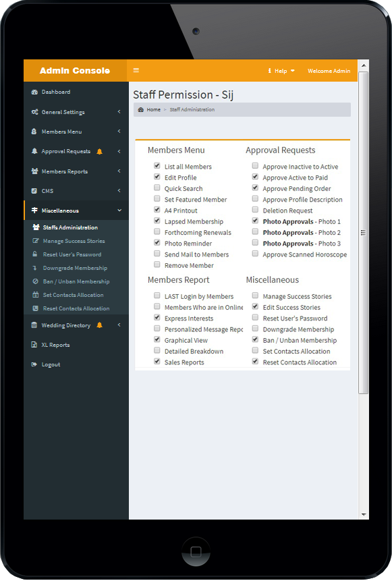Image resolution: width=392 pixels, height=583 pixels.
Task: Click the scrollbar down arrow
Action: [364, 515]
